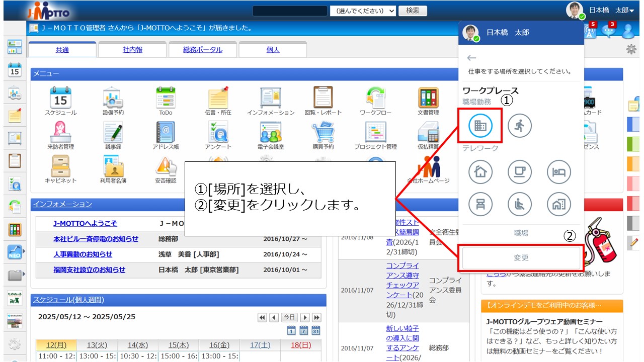This screenshot has height=362, width=644.
Task: Click the calendar 15 icon in left sidebar
Action: pyautogui.click(x=15, y=70)
